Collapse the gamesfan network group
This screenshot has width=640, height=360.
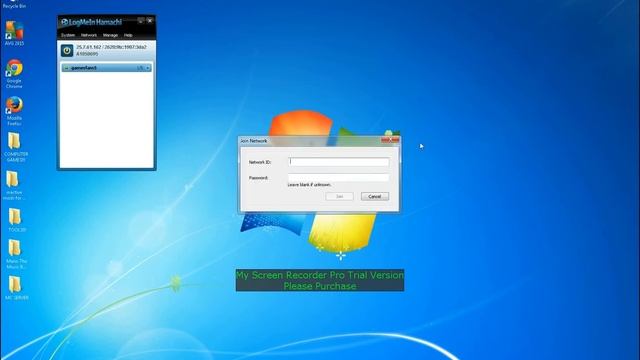point(66,68)
